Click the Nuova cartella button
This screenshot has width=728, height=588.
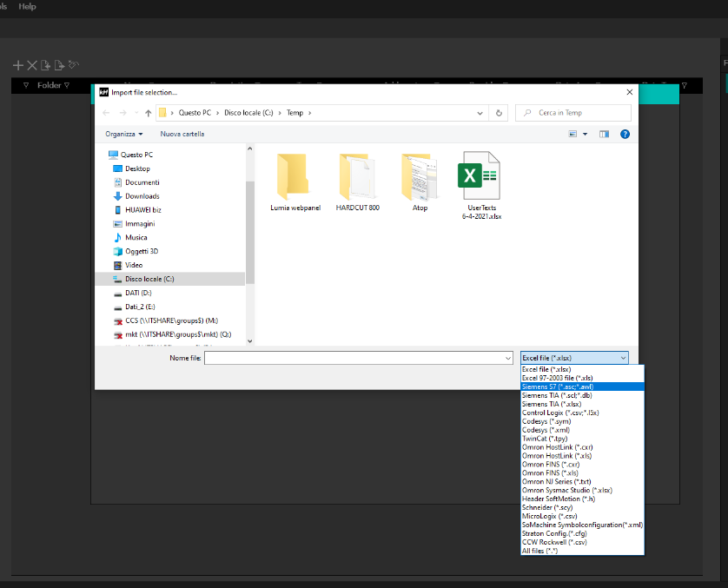[182, 134]
